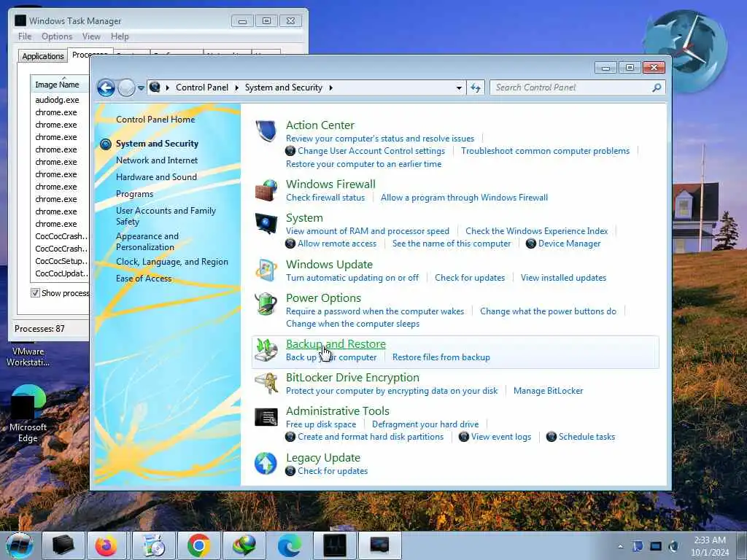
Task: Go to Control Panel Home
Action: click(x=155, y=120)
